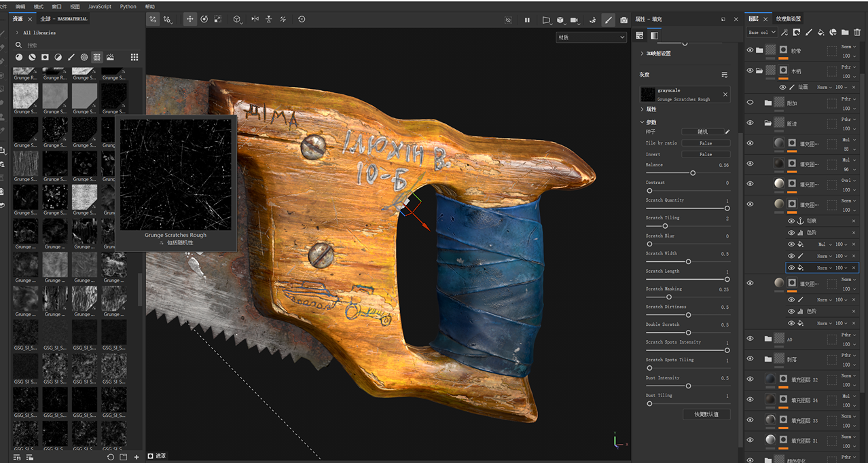Click the 随机 seed button

(x=702, y=132)
